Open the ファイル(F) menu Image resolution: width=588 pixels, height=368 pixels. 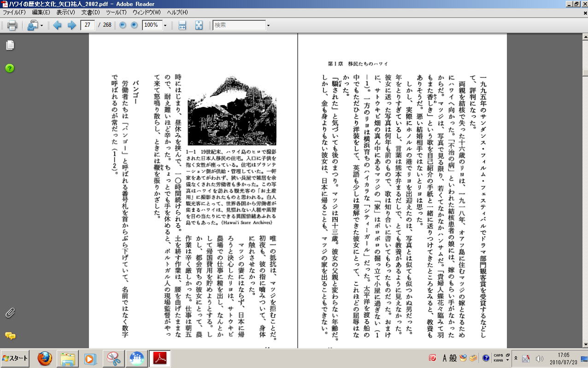14,12
